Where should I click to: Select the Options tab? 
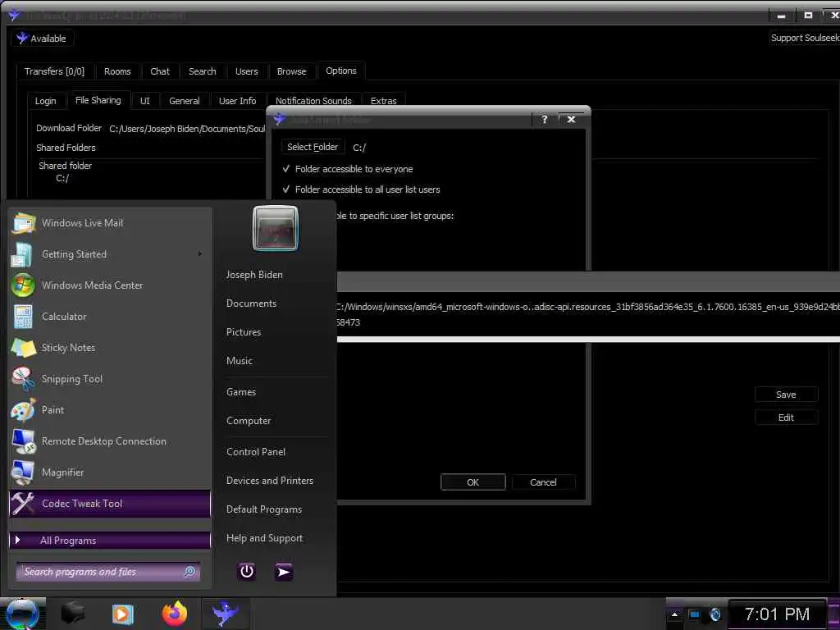point(341,71)
